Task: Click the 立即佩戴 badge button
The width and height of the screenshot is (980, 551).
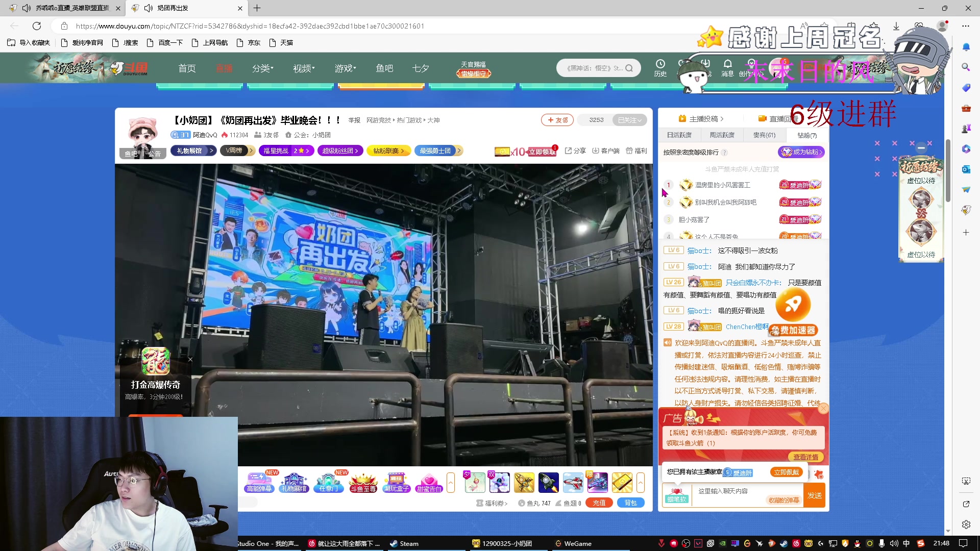Action: point(786,472)
